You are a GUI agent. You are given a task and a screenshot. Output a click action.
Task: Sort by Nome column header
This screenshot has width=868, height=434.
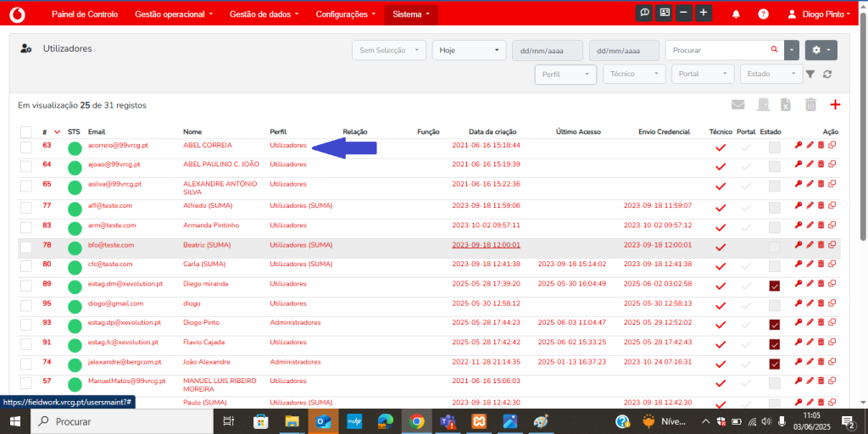(192, 131)
